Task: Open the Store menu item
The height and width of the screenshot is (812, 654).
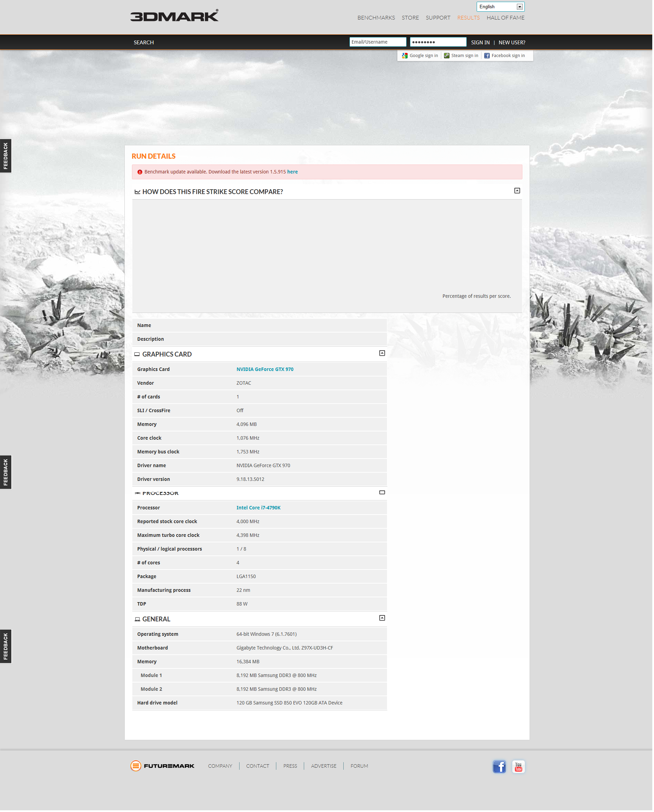Action: [x=410, y=18]
